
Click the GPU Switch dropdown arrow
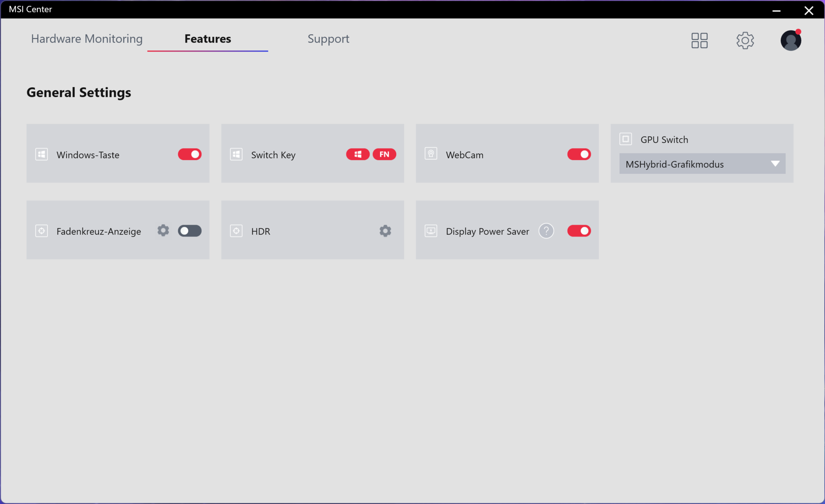[775, 164]
